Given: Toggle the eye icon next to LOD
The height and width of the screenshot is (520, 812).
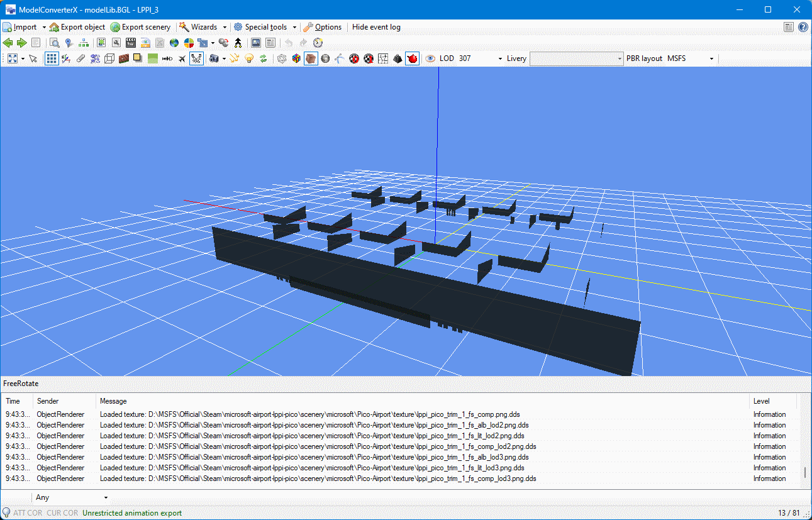Looking at the screenshot, I should [x=430, y=58].
